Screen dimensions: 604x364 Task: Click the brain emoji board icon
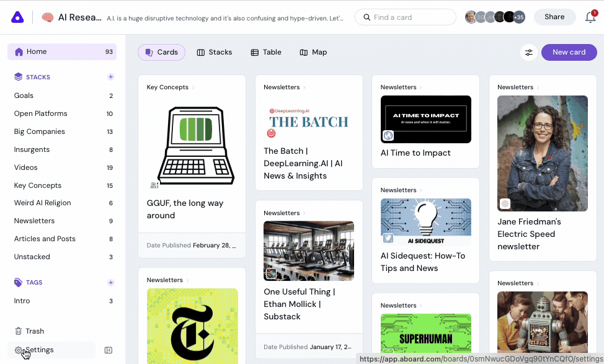(x=48, y=17)
